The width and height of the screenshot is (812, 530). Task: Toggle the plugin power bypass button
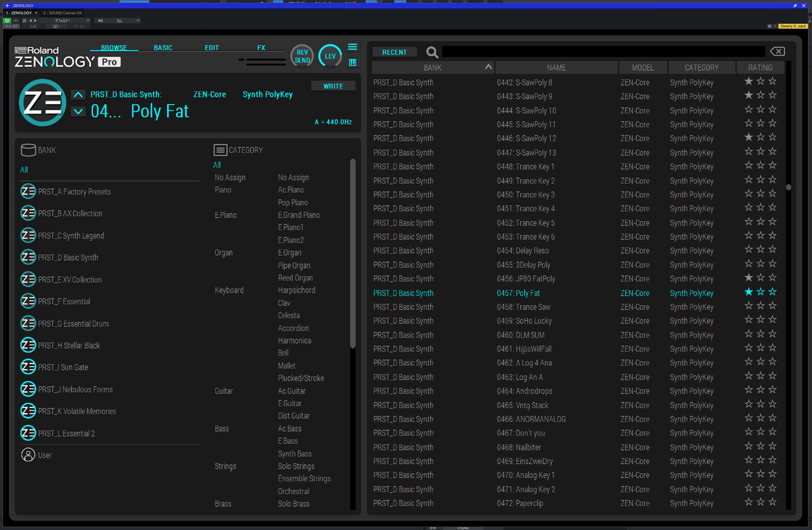tap(7, 20)
